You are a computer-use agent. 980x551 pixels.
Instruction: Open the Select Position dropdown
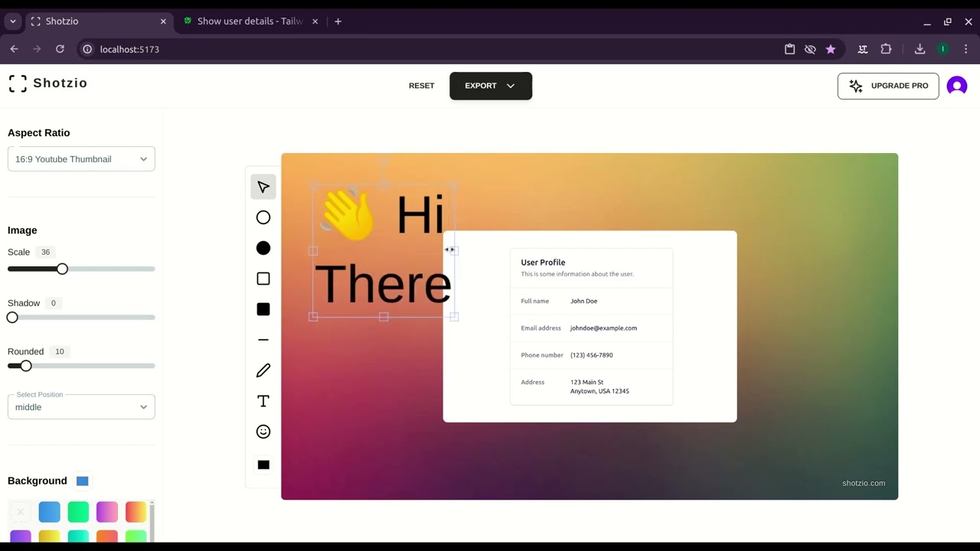81,407
